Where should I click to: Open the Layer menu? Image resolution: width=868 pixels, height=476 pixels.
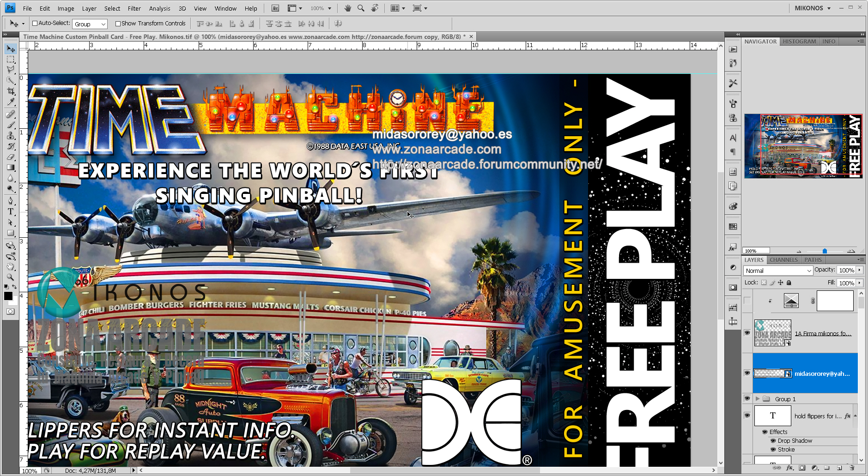[89, 8]
